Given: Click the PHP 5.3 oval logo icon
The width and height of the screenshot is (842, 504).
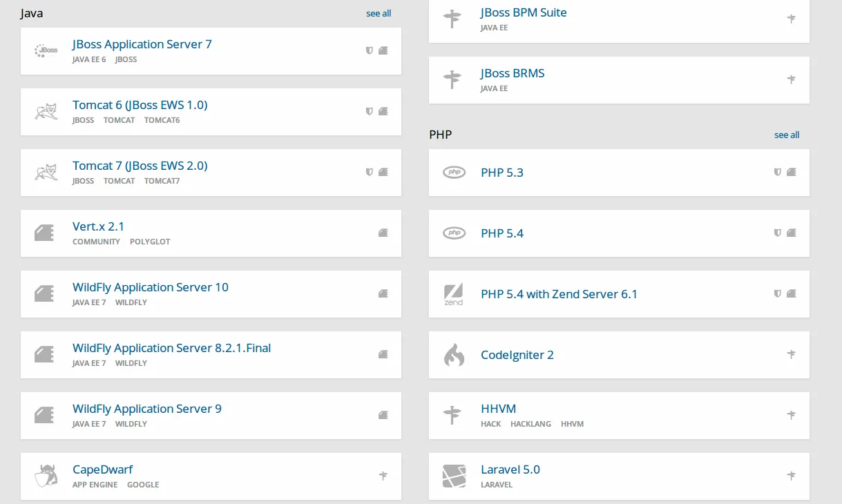Looking at the screenshot, I should coord(454,173).
